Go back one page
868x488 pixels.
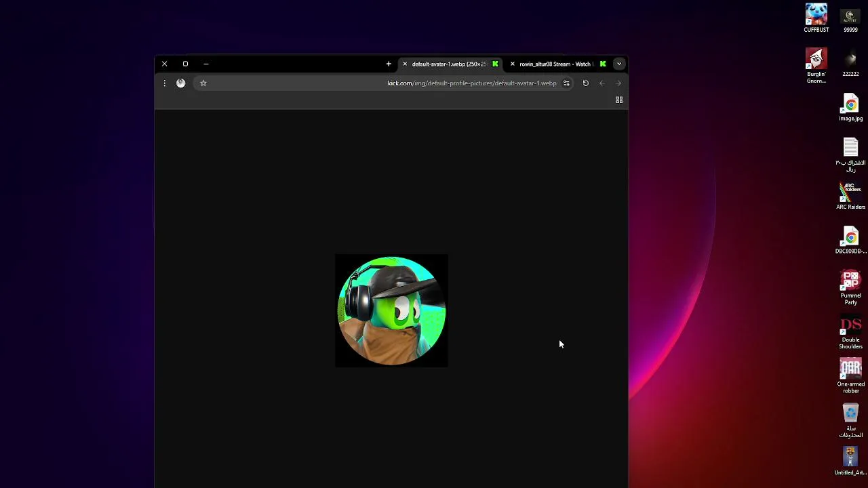click(602, 83)
